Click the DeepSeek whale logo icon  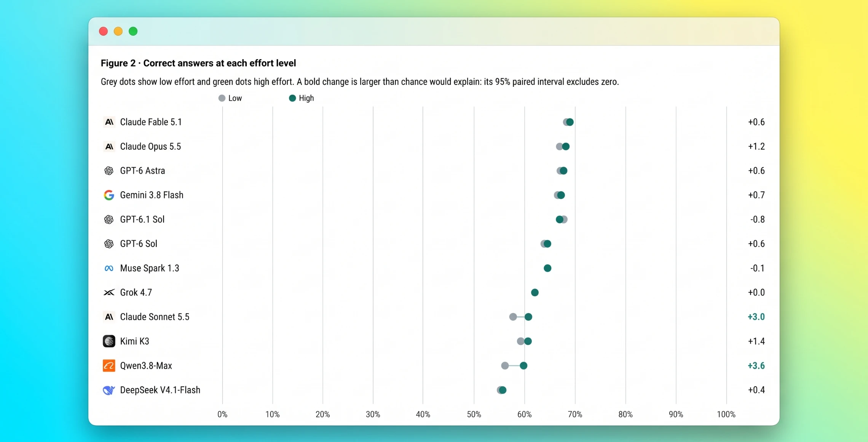(109, 390)
